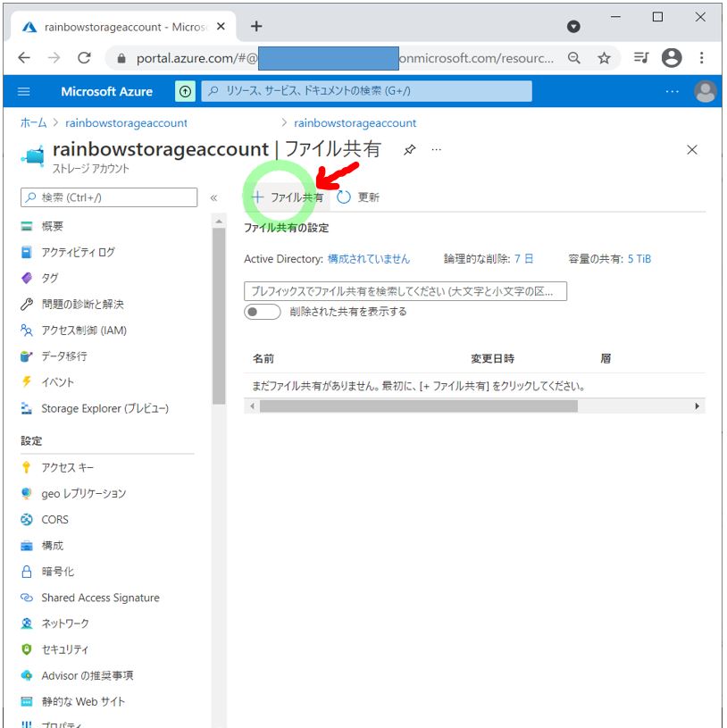This screenshot has width=727, height=728.
Task: Open a new browser tab
Action: [x=256, y=27]
